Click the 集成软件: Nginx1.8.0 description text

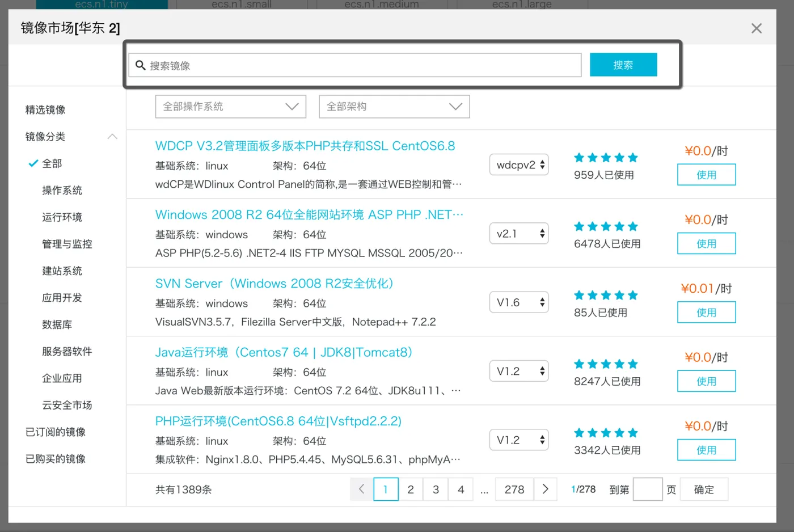pos(308,459)
